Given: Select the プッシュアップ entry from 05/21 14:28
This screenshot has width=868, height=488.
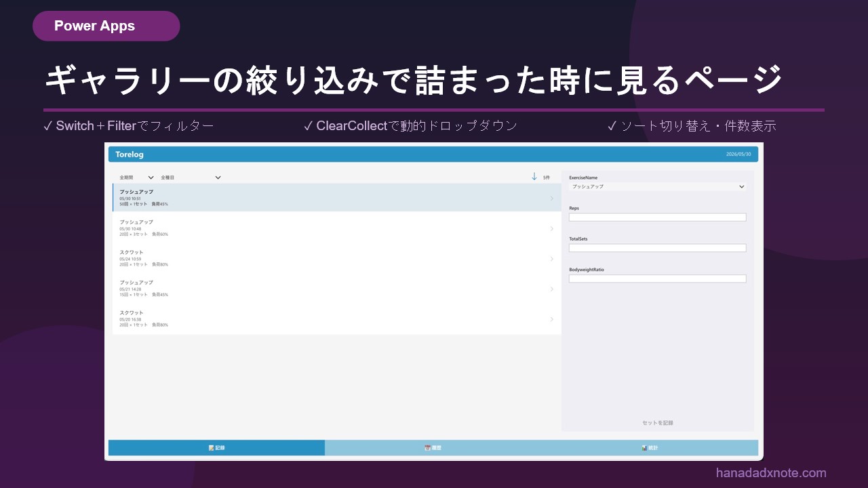Looking at the screenshot, I should tap(337, 289).
